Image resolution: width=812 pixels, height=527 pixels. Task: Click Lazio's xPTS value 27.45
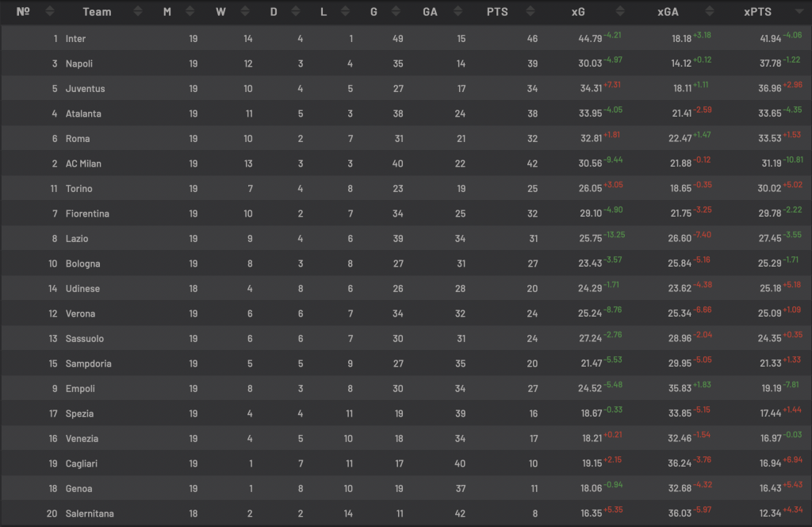tap(769, 239)
